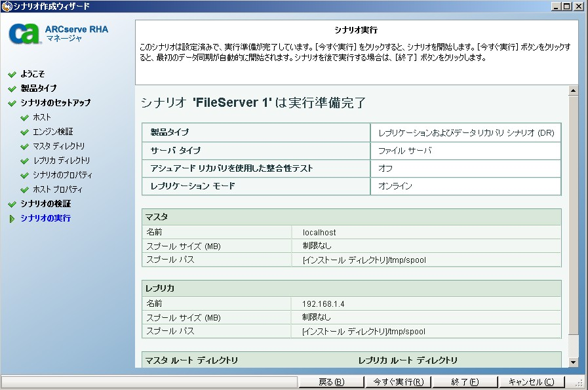
Task: Select the シナリオのセットアップ wizard step
Action: click(56, 103)
